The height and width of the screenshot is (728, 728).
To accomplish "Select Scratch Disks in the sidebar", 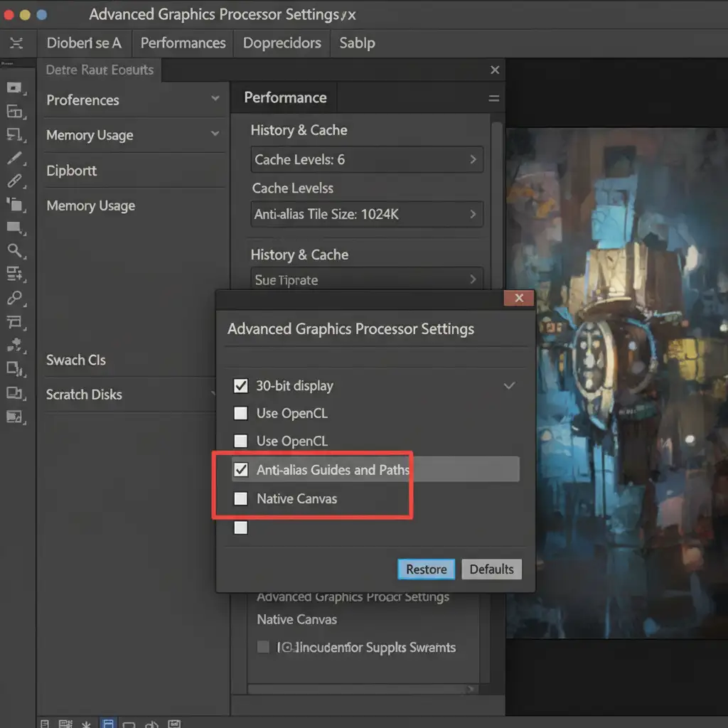I will [x=84, y=395].
